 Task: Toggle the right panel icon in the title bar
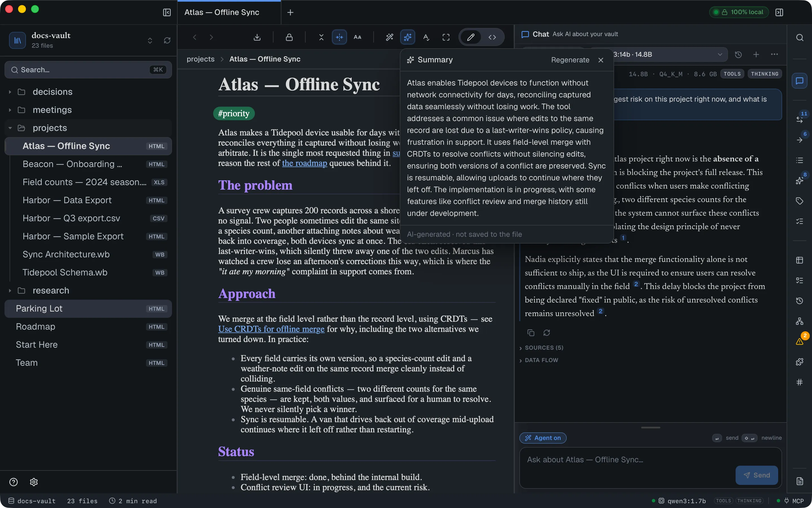point(780,12)
